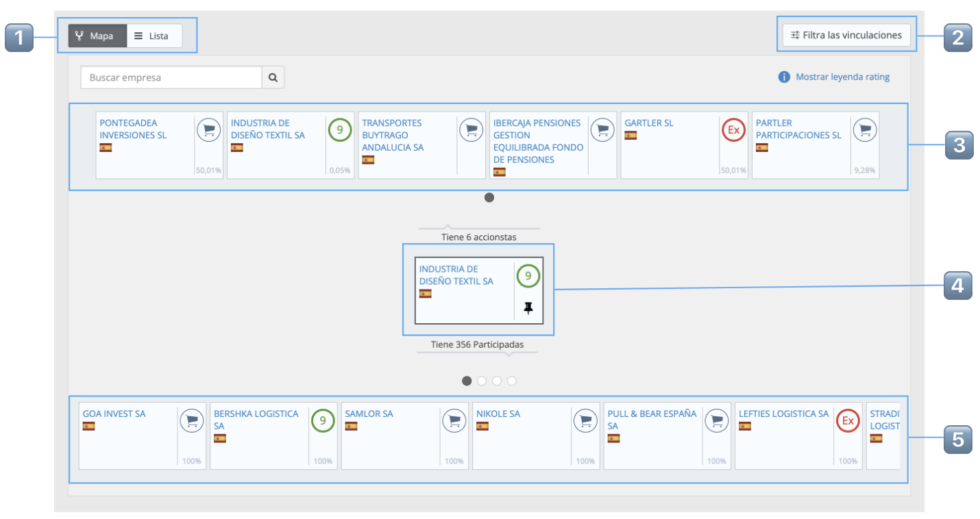Click the 50,01% value on PONTEGADEA INVERSIONES card
The height and width of the screenshot is (519, 980).
(x=208, y=170)
